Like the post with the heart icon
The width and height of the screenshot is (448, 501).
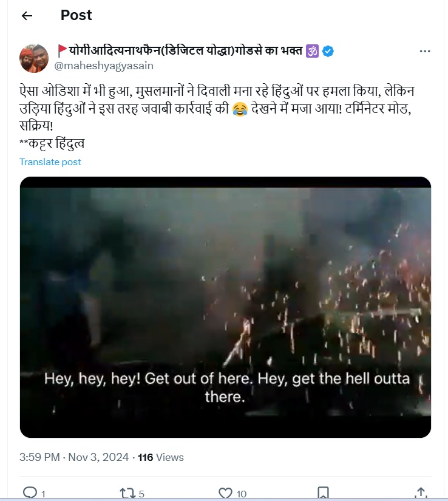point(225,492)
